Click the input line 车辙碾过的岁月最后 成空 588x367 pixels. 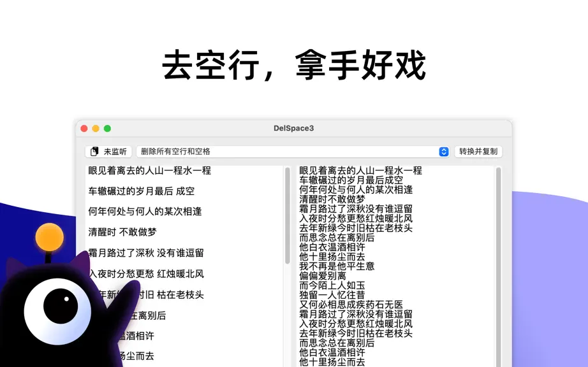[142, 191]
